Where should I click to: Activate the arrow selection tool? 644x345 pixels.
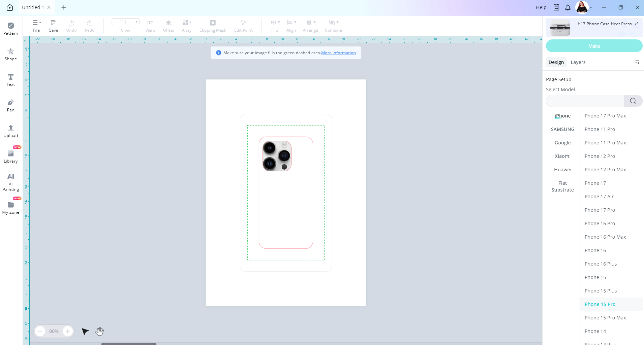point(85,332)
